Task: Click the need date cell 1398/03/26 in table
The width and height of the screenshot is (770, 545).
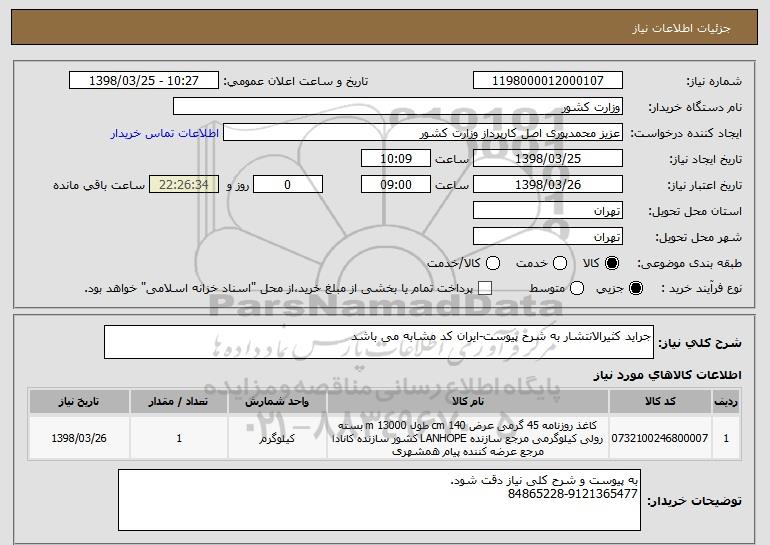Action: click(79, 438)
